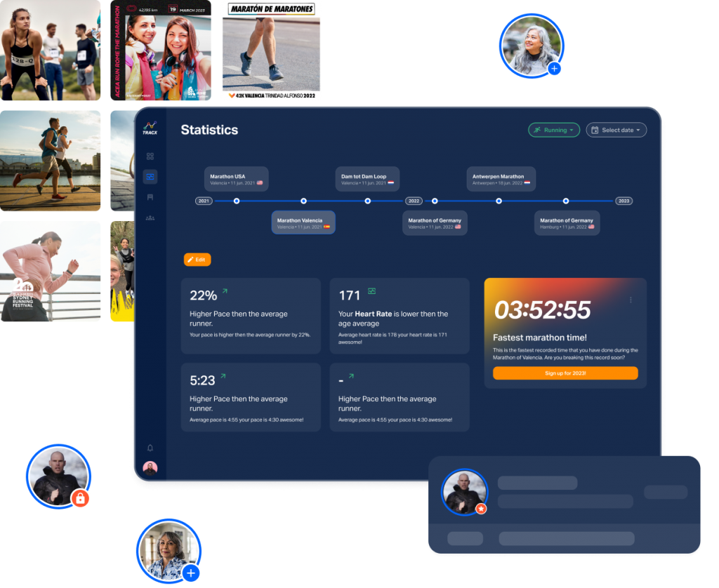This screenshot has height=588, width=719.
Task: Open the community people icon in sidebar
Action: [x=150, y=218]
